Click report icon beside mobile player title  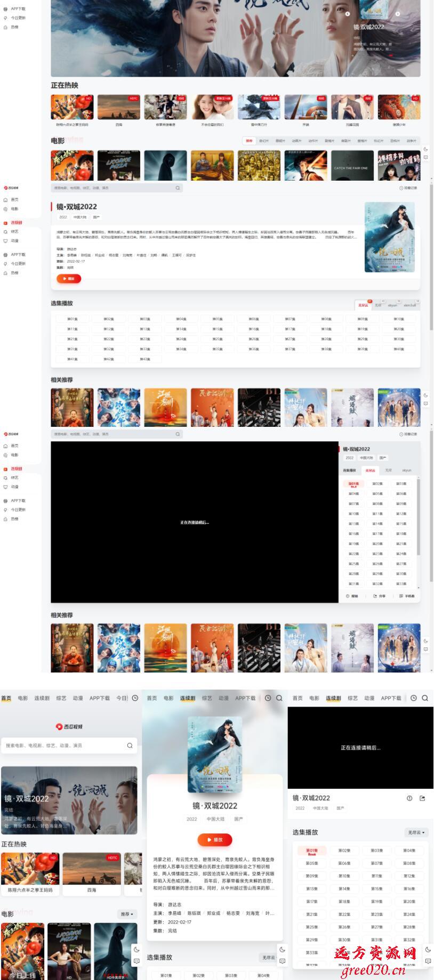[x=409, y=798]
